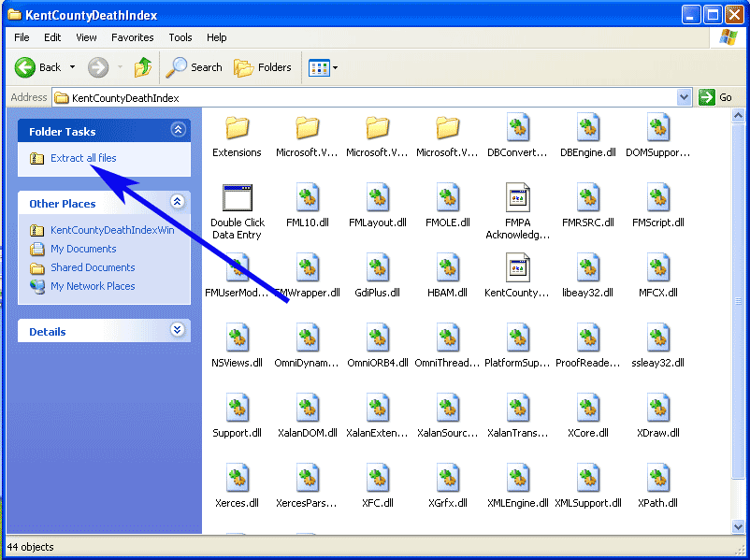Click the Extract all files link

click(x=83, y=158)
